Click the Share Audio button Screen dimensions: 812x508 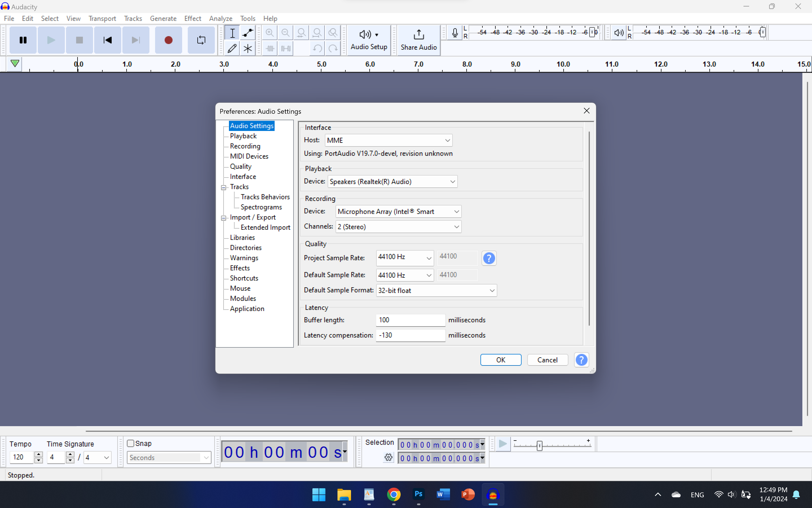tap(419, 40)
